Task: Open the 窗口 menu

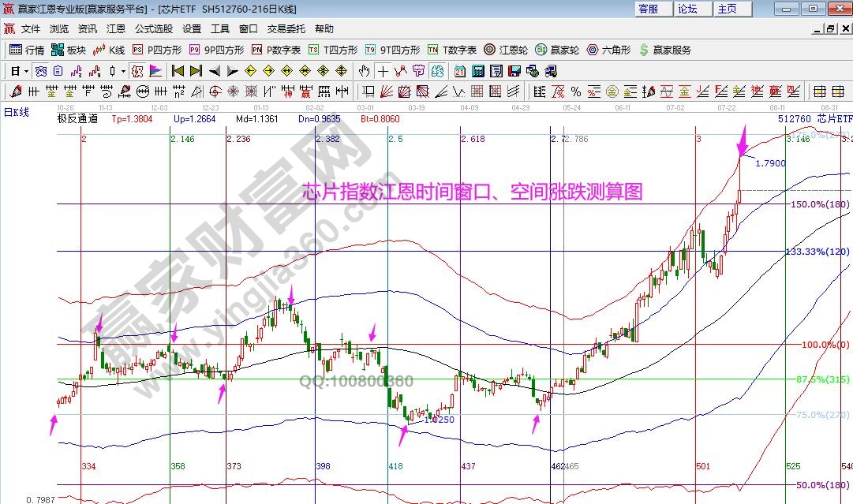Action: [247, 28]
